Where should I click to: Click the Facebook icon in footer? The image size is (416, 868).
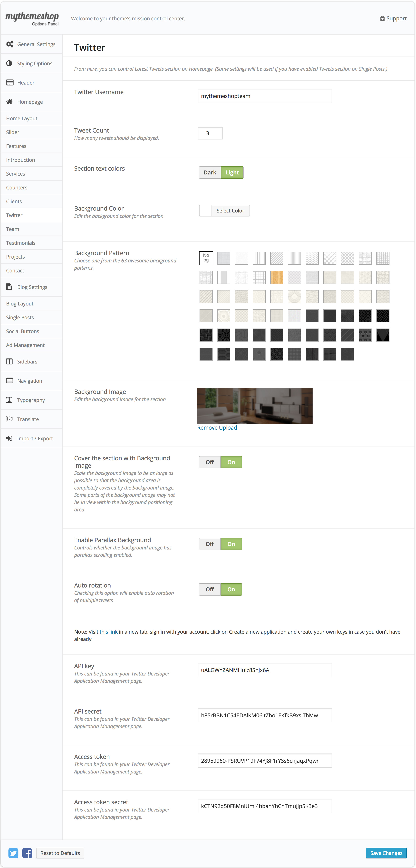[x=27, y=853]
